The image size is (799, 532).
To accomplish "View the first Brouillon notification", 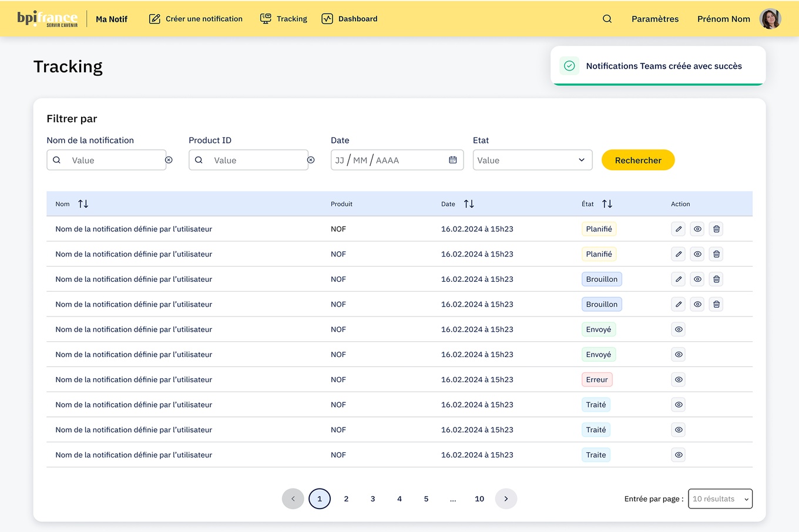I will [x=697, y=279].
